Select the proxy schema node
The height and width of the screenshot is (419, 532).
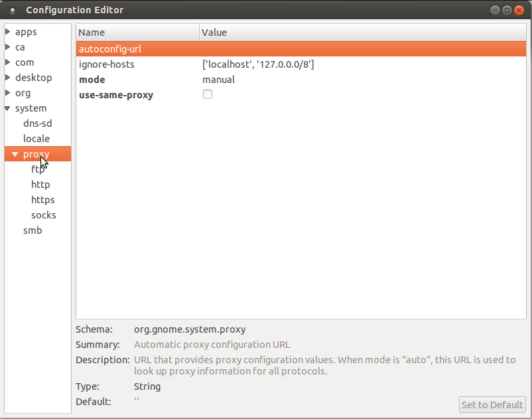36,154
